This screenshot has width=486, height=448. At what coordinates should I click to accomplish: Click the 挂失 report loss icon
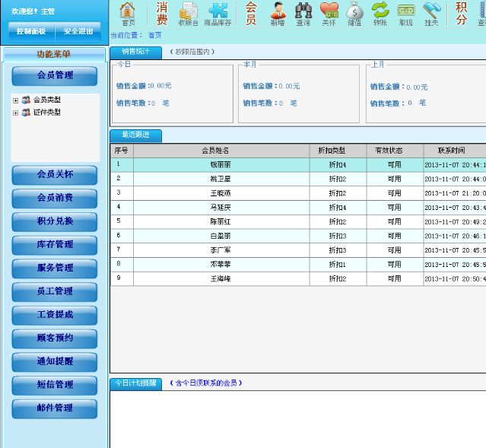431,13
